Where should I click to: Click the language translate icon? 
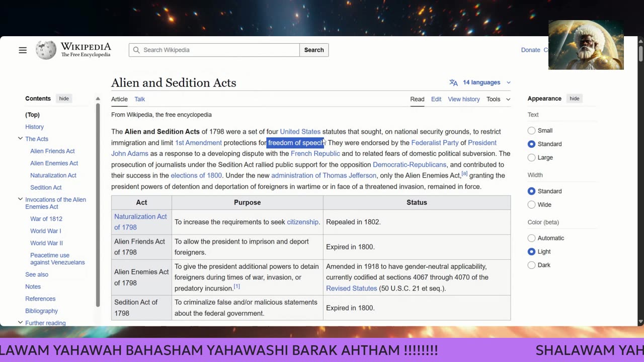(x=453, y=82)
